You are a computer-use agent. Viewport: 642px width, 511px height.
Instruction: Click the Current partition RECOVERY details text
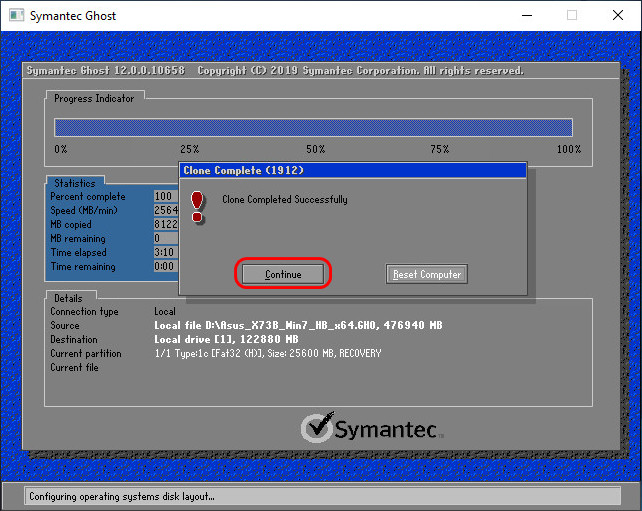(x=267, y=353)
